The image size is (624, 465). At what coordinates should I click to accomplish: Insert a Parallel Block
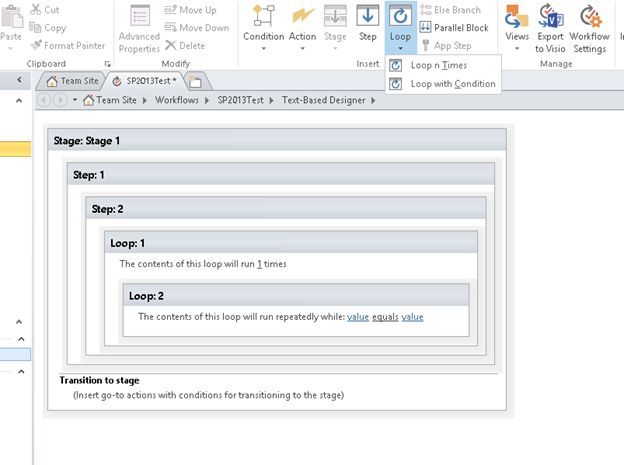[x=454, y=27]
